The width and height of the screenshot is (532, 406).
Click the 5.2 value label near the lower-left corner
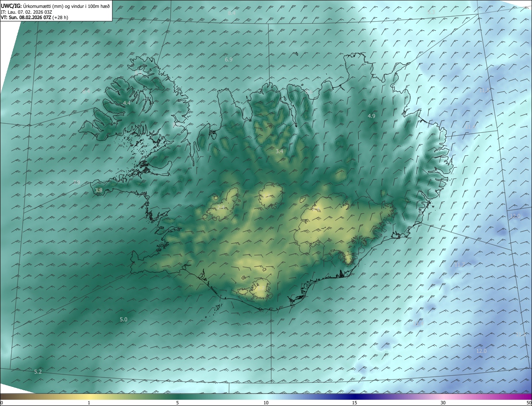coord(38,372)
